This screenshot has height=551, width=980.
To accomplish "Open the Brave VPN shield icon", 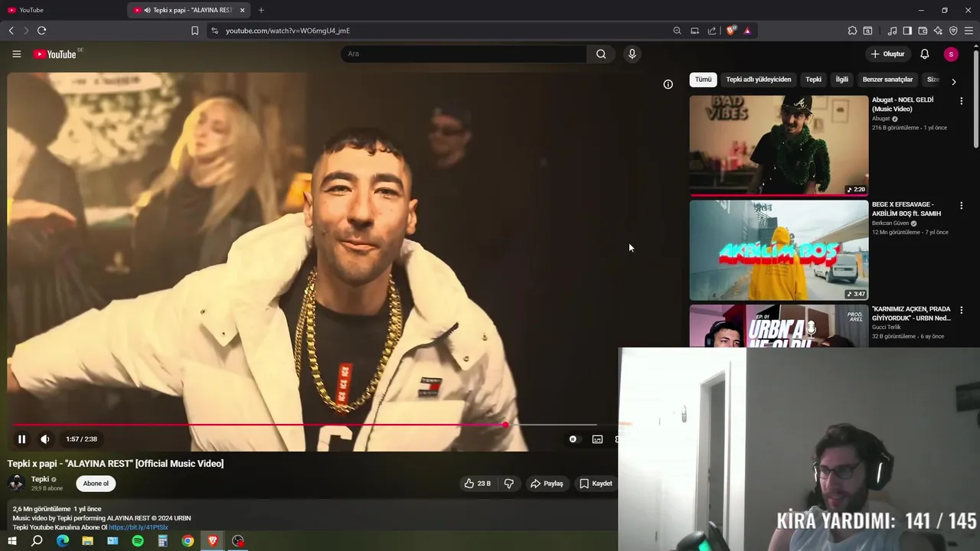I will pyautogui.click(x=953, y=31).
